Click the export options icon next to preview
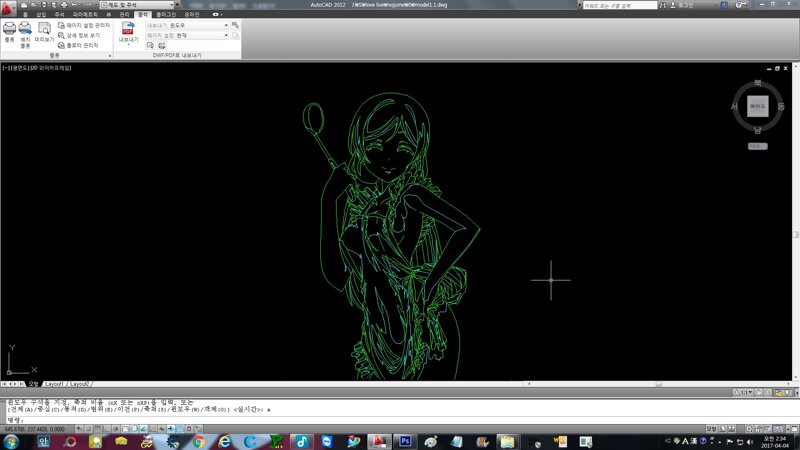The height and width of the screenshot is (450, 800). point(162,45)
